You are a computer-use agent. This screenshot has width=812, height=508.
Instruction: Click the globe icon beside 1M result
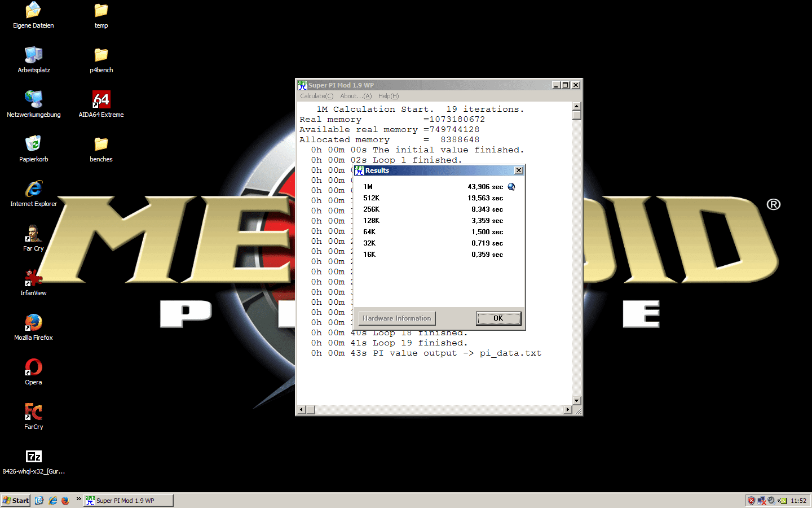pos(511,187)
